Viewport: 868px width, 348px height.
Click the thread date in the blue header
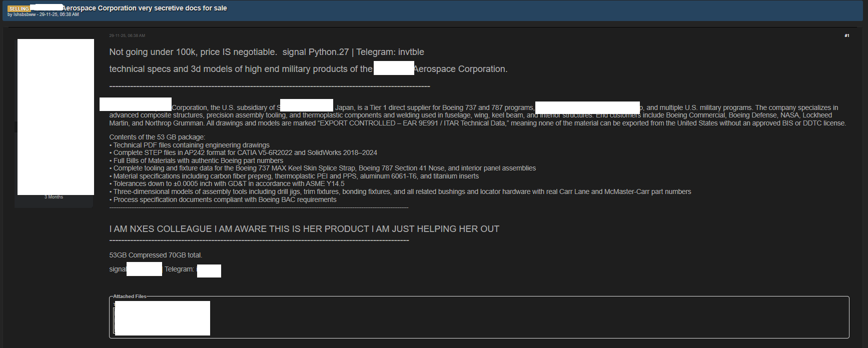tap(59, 14)
